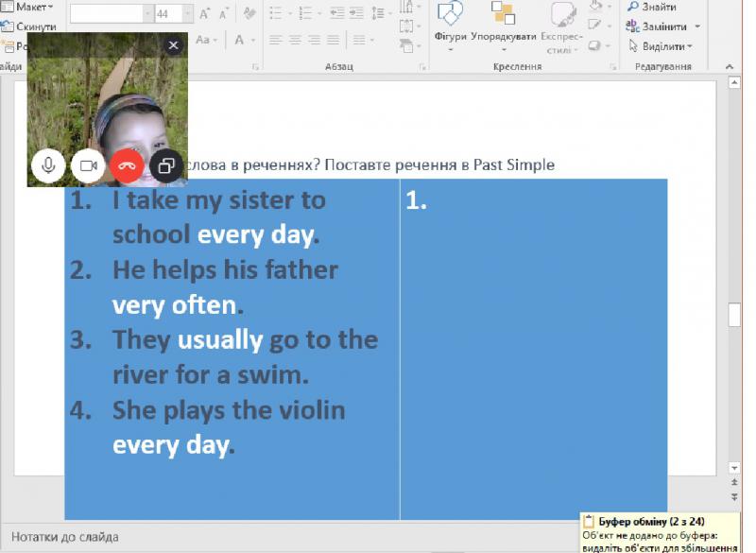The height and width of the screenshot is (553, 756).
Task: Mute the microphone in the call
Action: tap(48, 165)
